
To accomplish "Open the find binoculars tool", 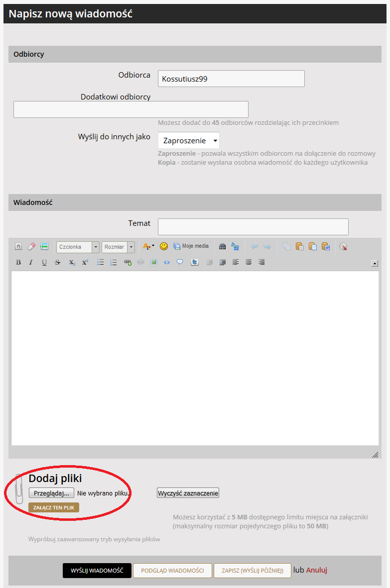I will click(x=222, y=246).
